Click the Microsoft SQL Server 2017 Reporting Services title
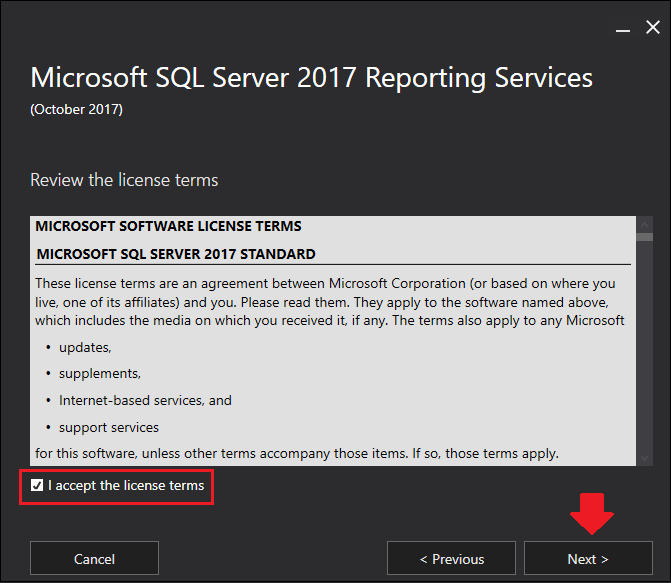The height and width of the screenshot is (583, 671). point(312,78)
